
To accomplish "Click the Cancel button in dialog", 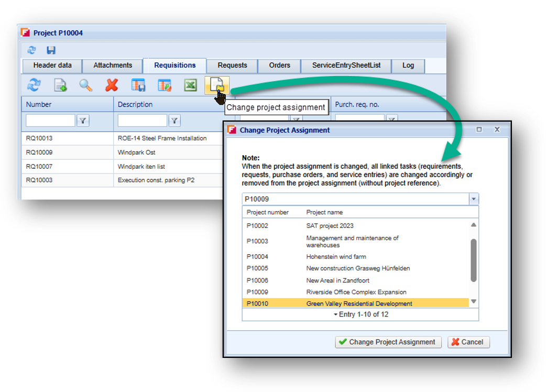I will (x=468, y=342).
